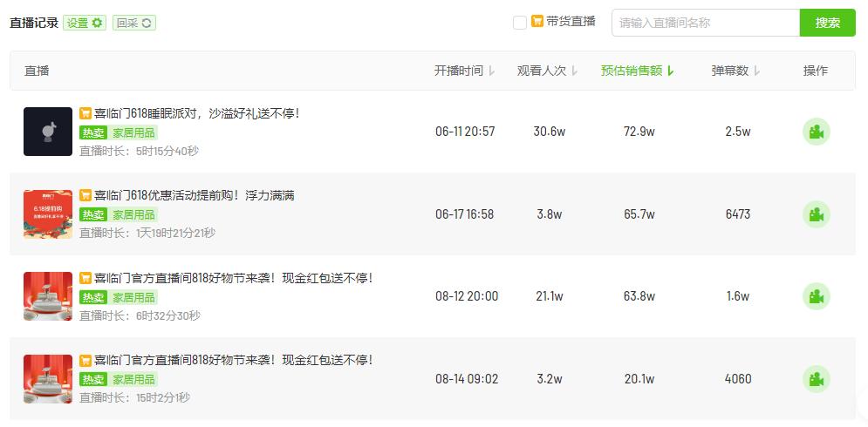Open title 喜临门618睡眠派对，沙溢好礼送不停！
Image resolution: width=868 pixels, height=427 pixels.
pyautogui.click(x=197, y=113)
